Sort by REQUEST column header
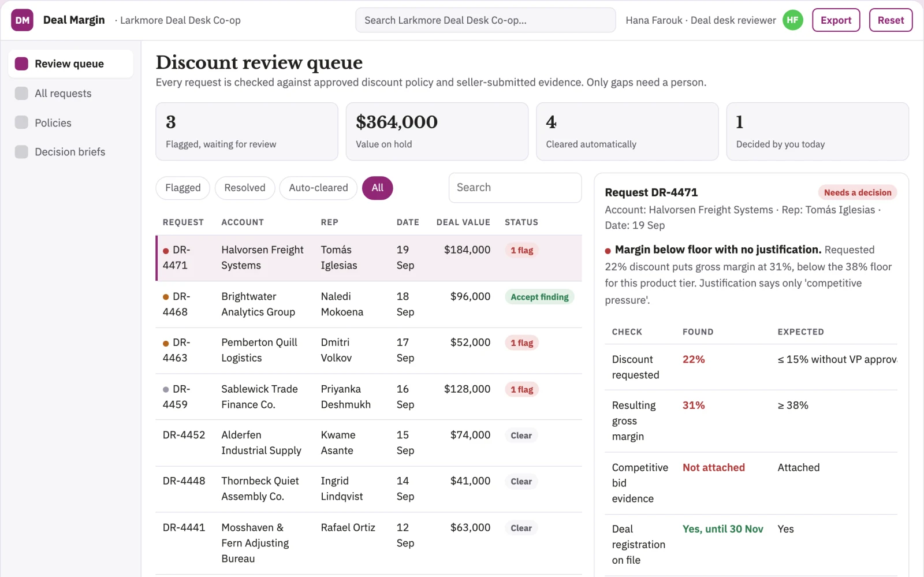 pos(183,222)
